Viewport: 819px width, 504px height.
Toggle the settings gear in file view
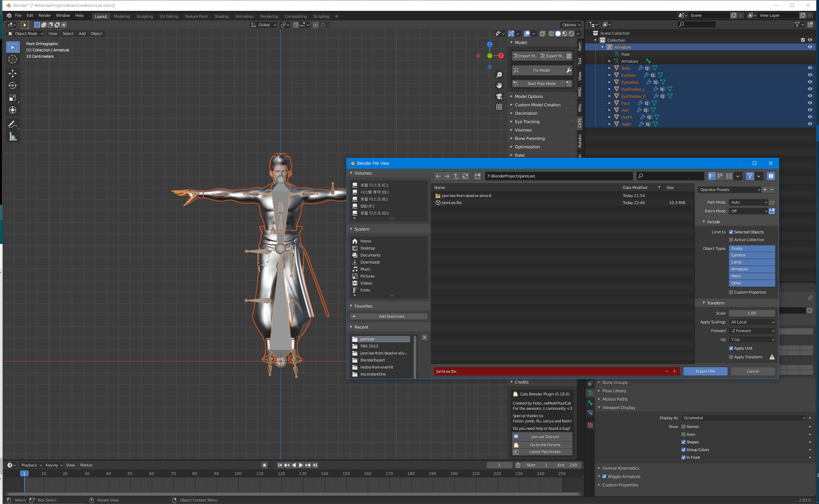tap(771, 176)
